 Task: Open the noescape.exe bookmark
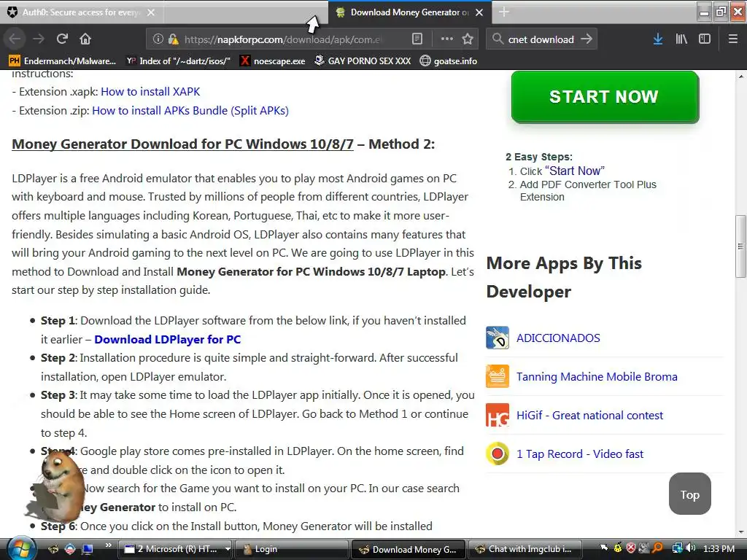pos(273,61)
